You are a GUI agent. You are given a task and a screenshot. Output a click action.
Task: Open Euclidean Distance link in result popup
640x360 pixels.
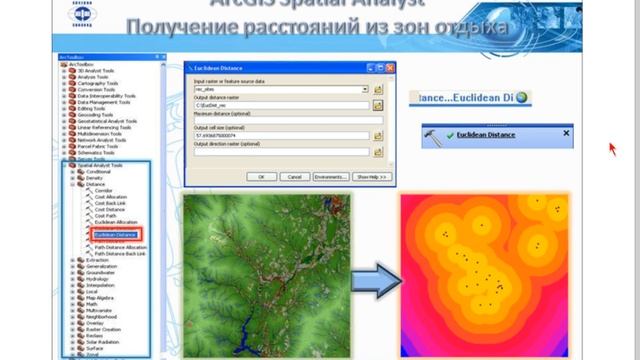click(486, 135)
